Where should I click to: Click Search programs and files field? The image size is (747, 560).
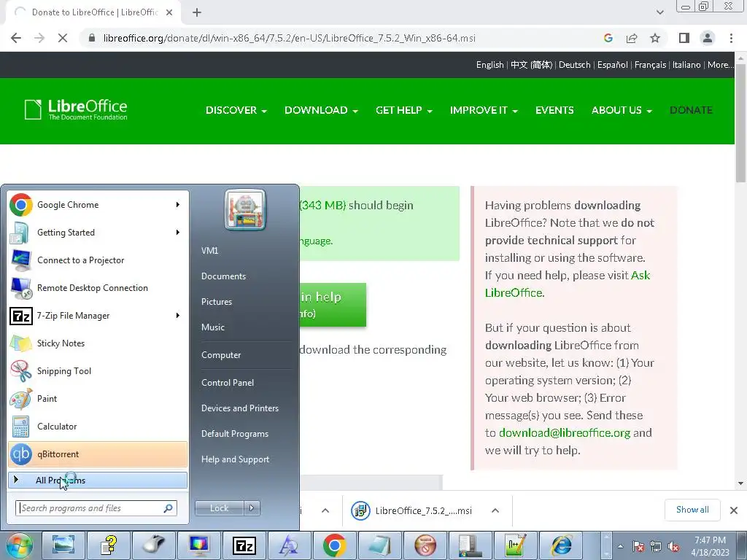point(96,508)
